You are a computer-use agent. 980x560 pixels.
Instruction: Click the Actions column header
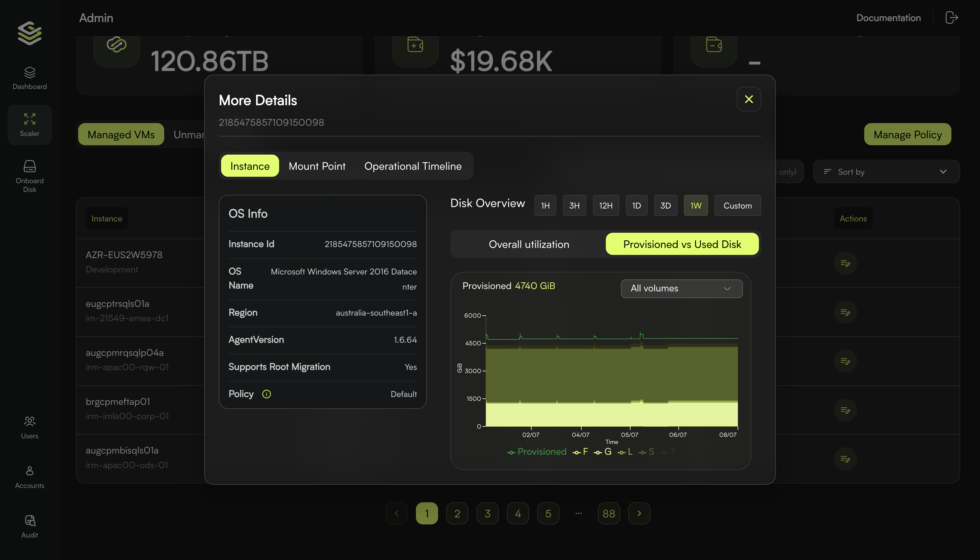(853, 218)
